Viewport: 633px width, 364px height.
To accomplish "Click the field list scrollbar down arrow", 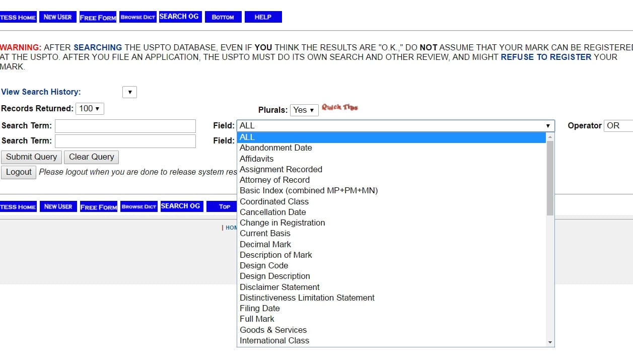I will (550, 342).
